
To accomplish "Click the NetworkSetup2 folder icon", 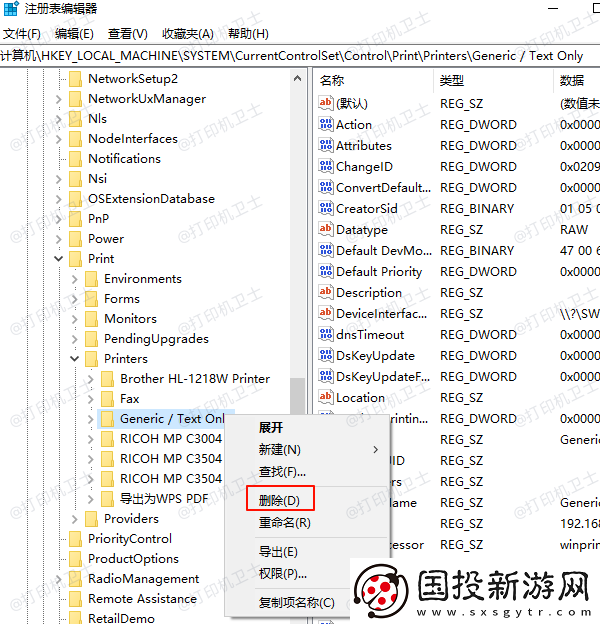I will [75, 79].
